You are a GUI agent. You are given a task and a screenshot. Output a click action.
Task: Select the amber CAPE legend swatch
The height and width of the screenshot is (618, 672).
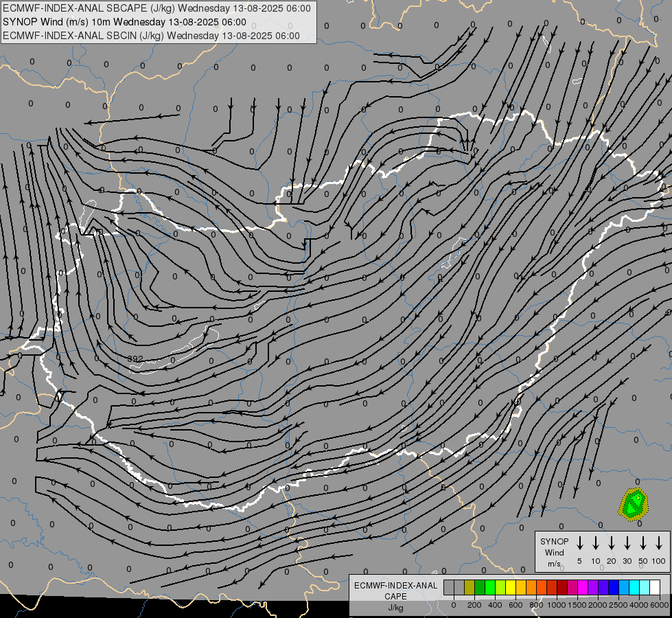point(521,587)
